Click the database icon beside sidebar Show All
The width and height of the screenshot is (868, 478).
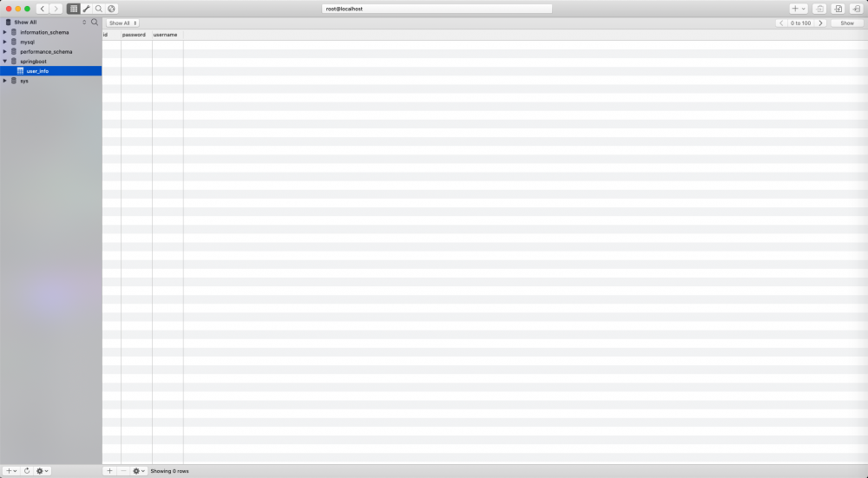coord(9,23)
